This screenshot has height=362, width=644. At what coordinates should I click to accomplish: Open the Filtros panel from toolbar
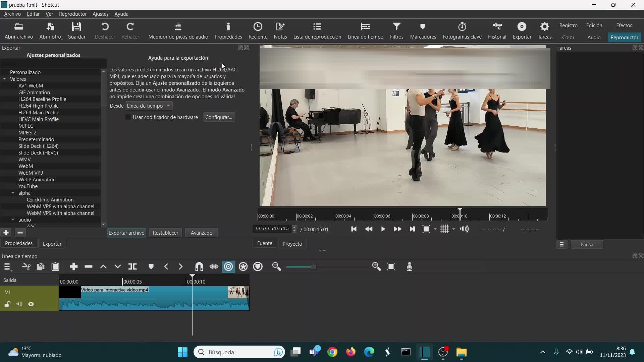[396, 31]
